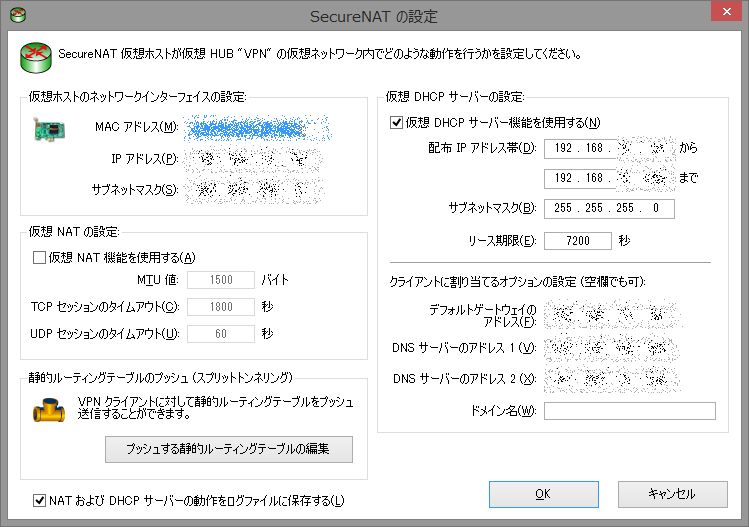
Task: Click the MTU 値 field showing 1500
Action: [221, 280]
